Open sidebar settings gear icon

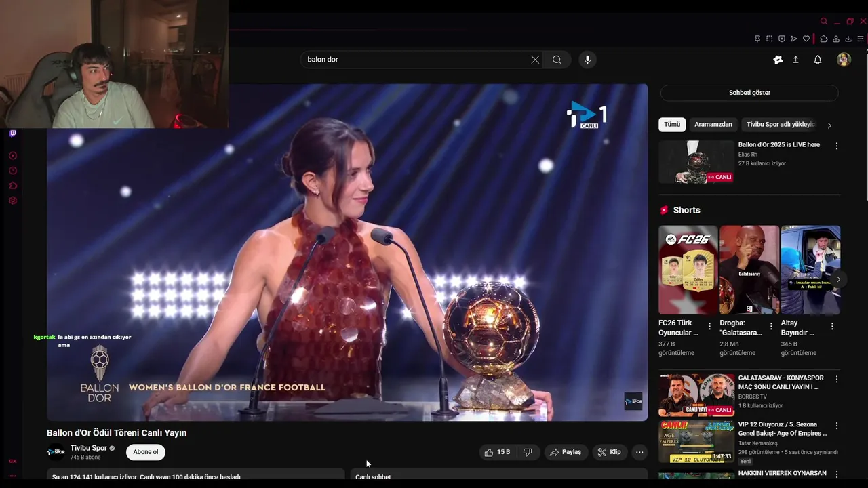pos(12,201)
